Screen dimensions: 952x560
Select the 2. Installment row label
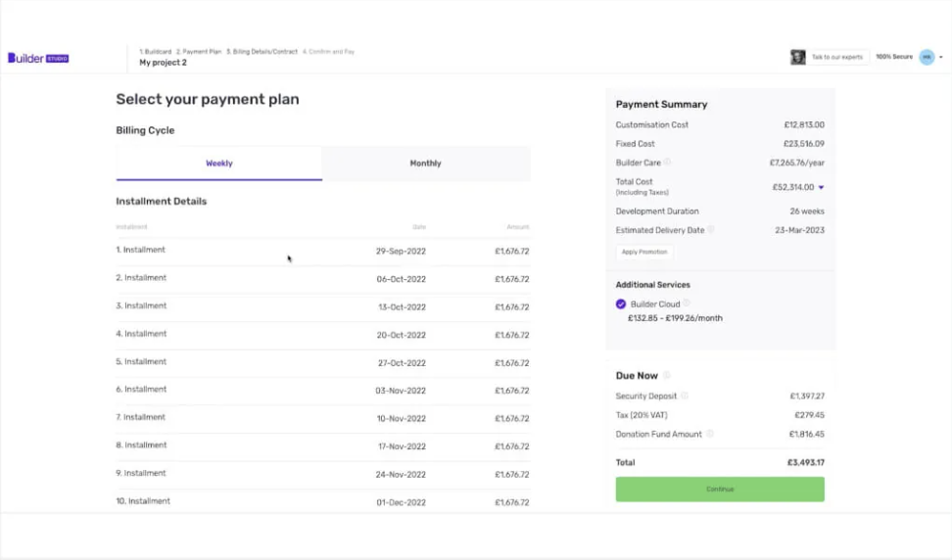[141, 277]
